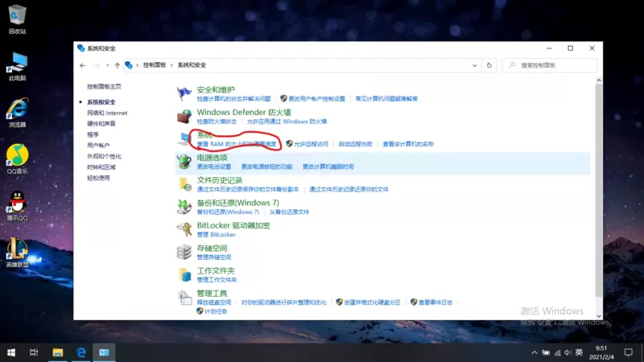Select the 浏览器 desktop shortcut
Viewport: 644px width, 362px height.
(x=17, y=113)
